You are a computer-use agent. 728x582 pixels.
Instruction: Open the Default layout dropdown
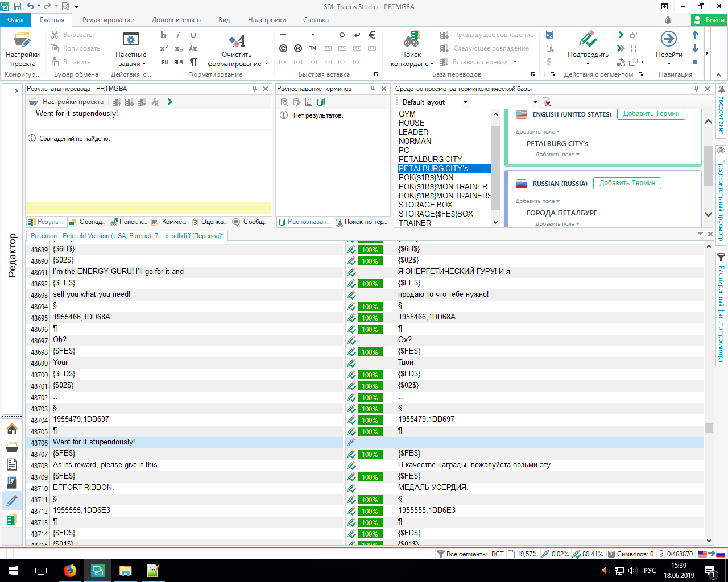click(434, 102)
